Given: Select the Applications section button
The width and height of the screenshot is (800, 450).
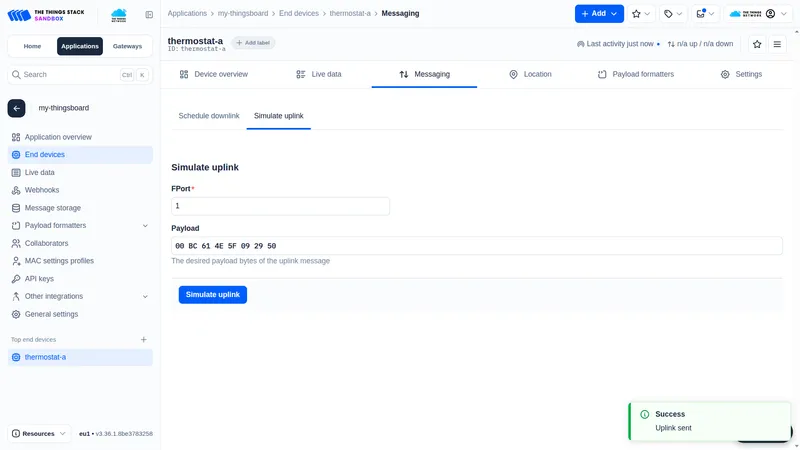Looking at the screenshot, I should tap(80, 46).
